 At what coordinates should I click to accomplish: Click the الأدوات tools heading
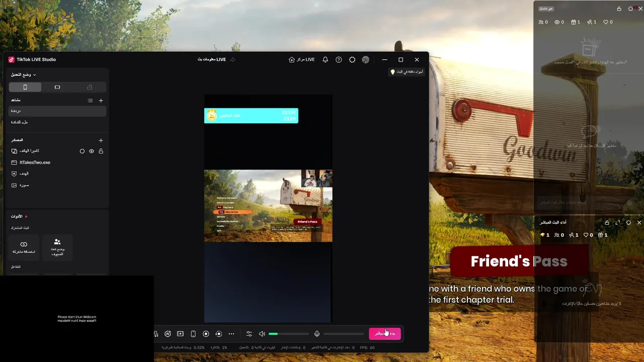(17, 216)
